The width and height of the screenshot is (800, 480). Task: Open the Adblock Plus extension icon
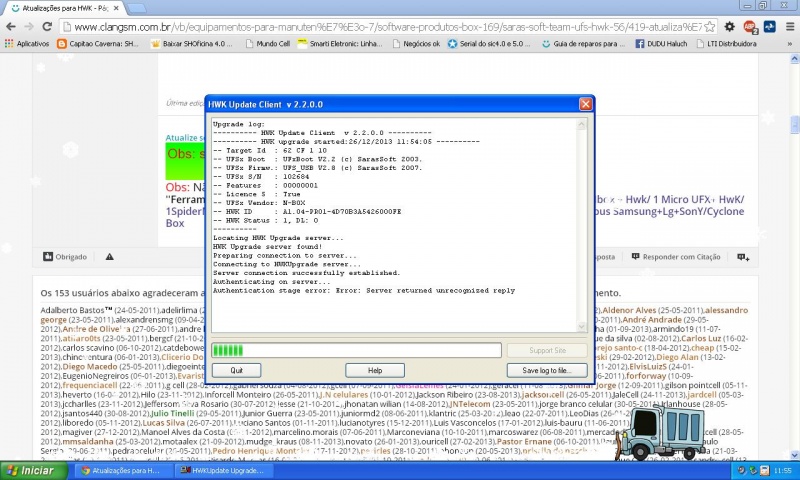tap(749, 27)
